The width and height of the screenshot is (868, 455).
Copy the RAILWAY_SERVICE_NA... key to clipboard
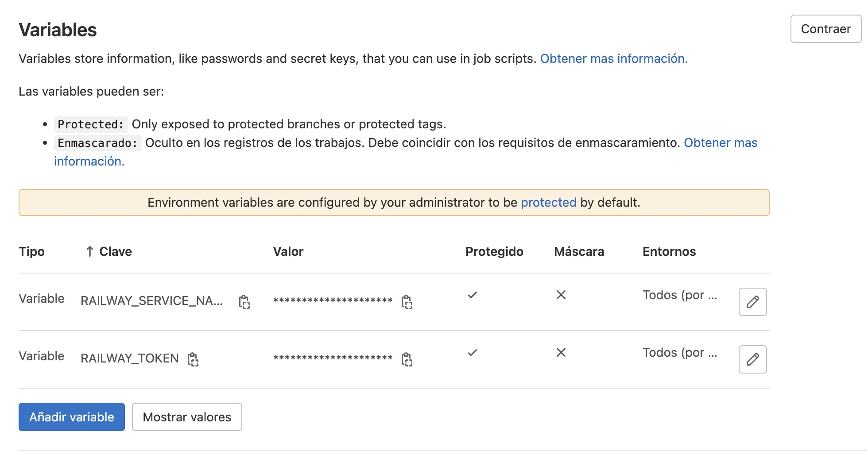click(x=244, y=302)
